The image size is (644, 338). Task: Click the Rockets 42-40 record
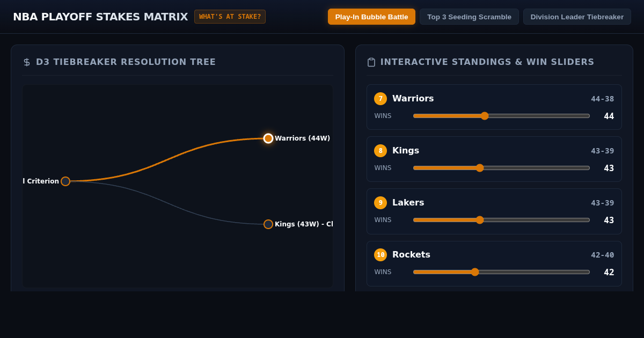pyautogui.click(x=602, y=255)
